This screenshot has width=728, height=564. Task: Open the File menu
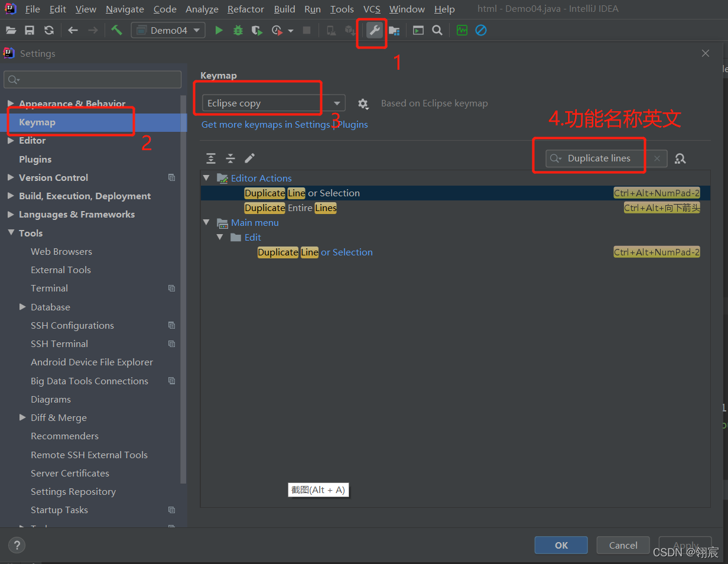pyautogui.click(x=32, y=9)
